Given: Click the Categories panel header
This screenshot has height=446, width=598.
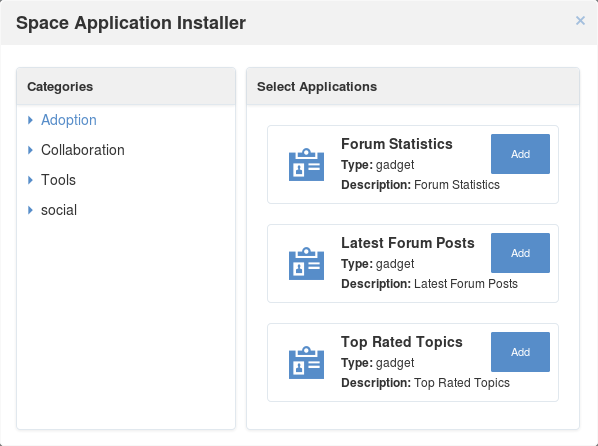Looking at the screenshot, I should tap(126, 87).
